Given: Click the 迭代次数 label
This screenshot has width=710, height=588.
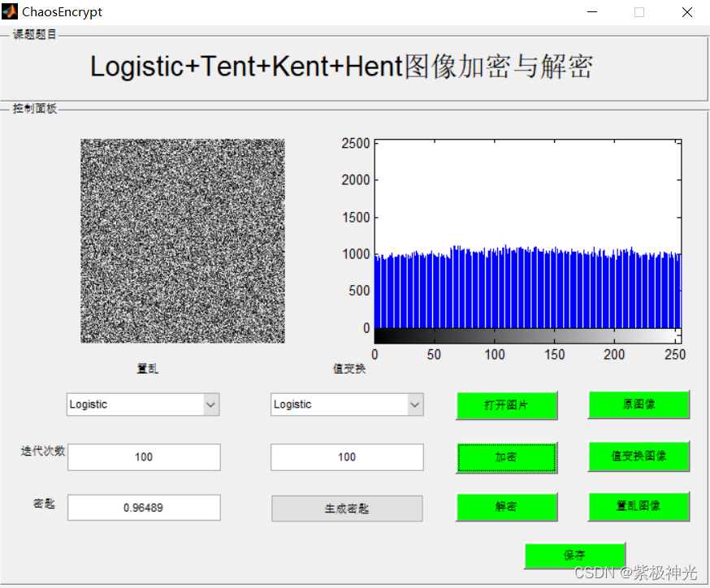Looking at the screenshot, I should click(43, 451).
